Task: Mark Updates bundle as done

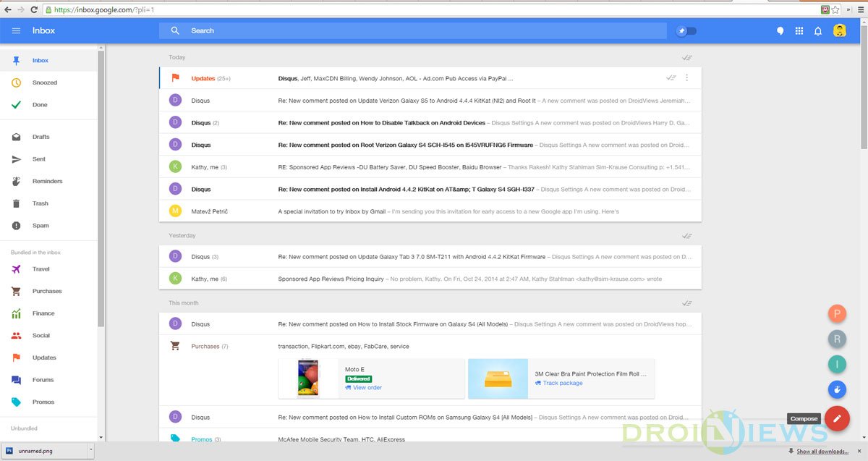Action: pyautogui.click(x=671, y=77)
